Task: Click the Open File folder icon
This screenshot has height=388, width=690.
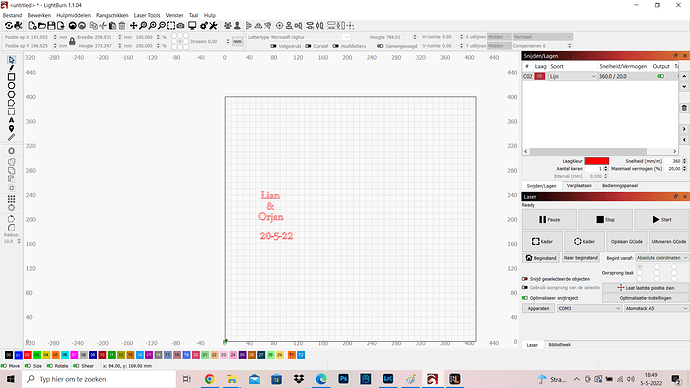Action: coord(42,26)
